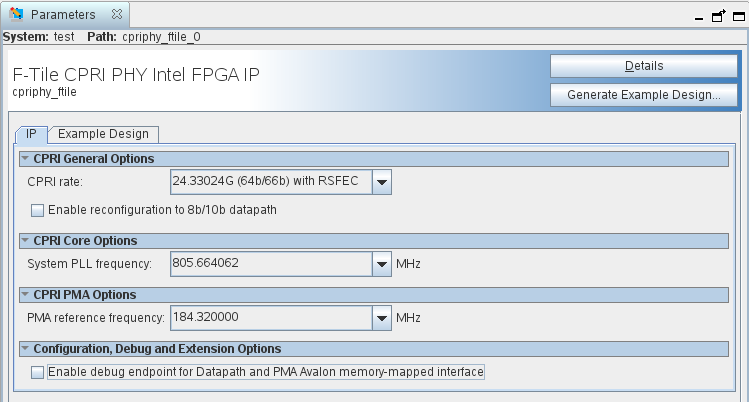The height and width of the screenshot is (402, 749).
Task: Collapse the CPRI General Options section
Action: (x=25, y=159)
